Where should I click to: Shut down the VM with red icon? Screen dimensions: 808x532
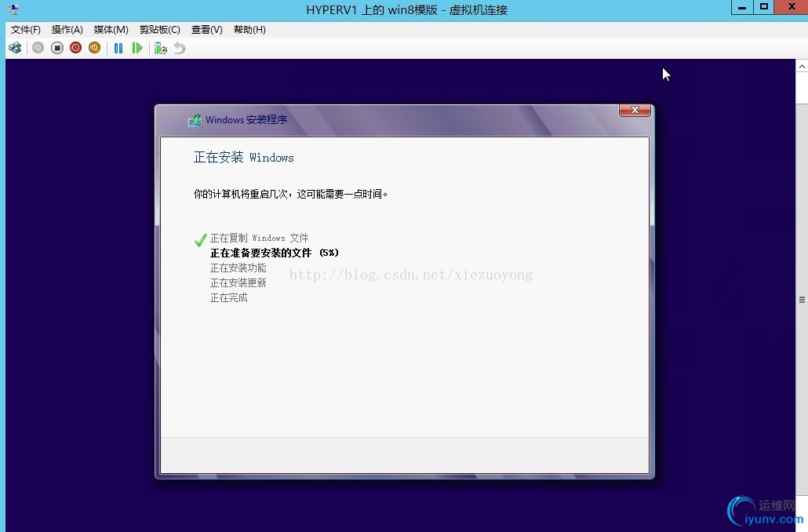[76, 48]
